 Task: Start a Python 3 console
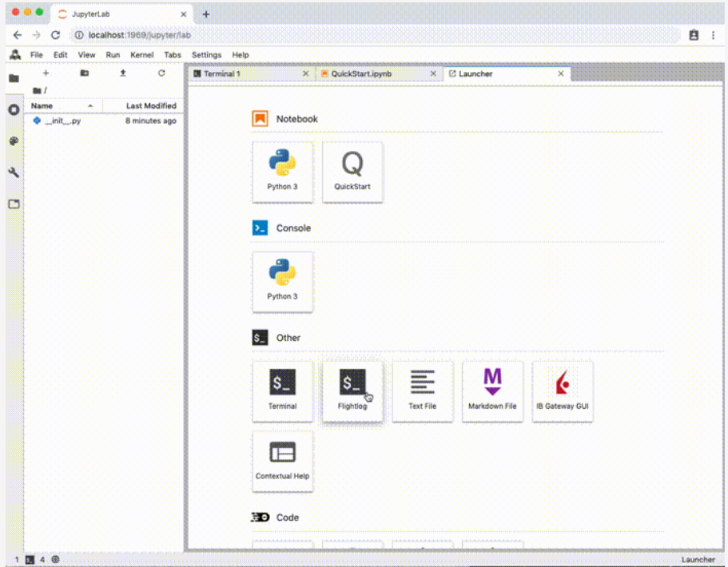coord(282,281)
